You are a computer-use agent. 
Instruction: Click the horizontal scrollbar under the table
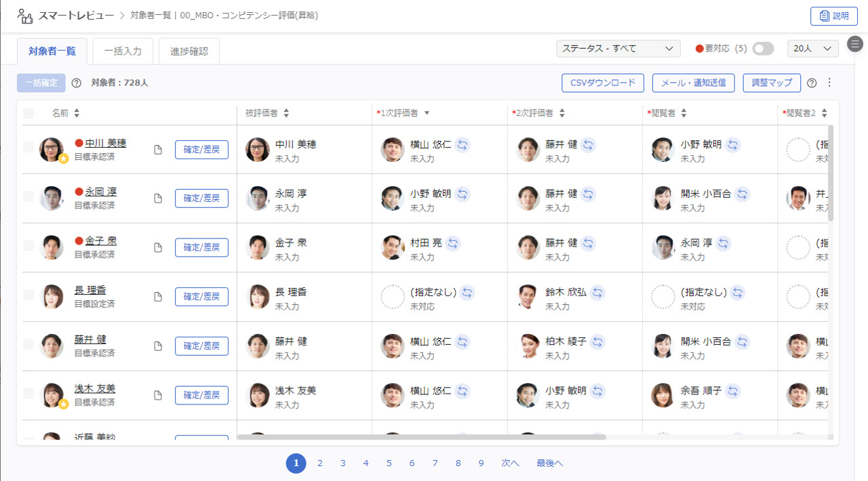(420, 437)
